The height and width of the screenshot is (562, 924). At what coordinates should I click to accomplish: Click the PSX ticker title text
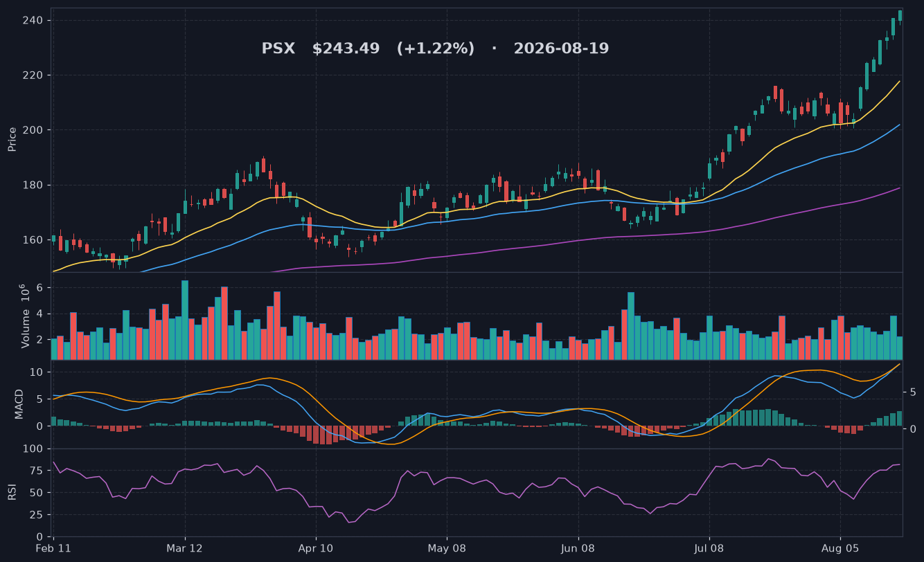pyautogui.click(x=278, y=49)
